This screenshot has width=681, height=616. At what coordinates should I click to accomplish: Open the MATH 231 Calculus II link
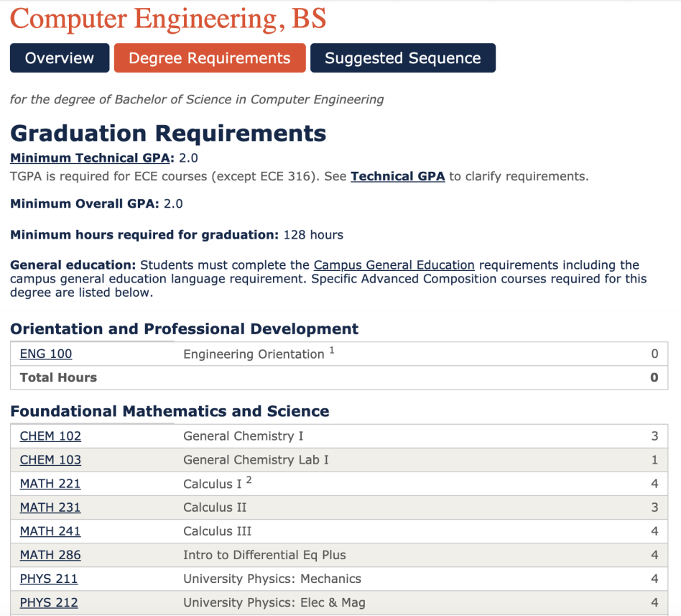(50, 507)
